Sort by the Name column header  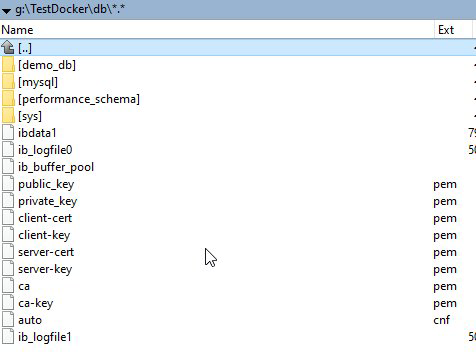pos(17,30)
